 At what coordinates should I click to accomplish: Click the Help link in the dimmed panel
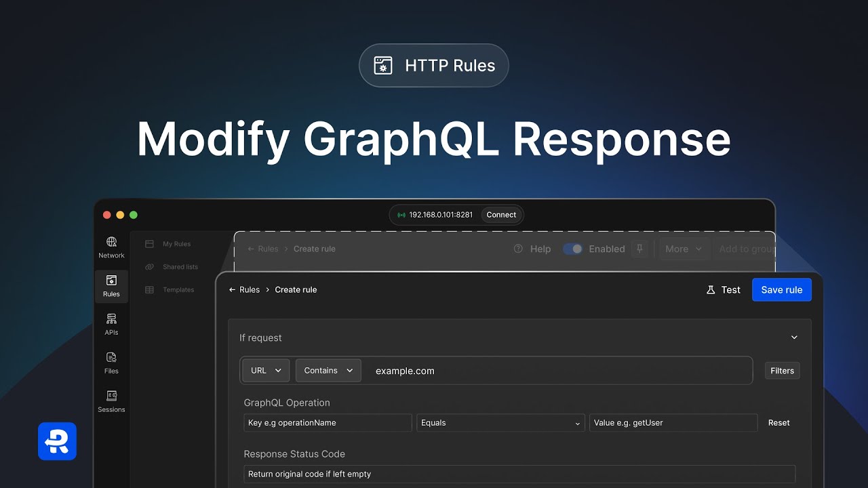[540, 249]
